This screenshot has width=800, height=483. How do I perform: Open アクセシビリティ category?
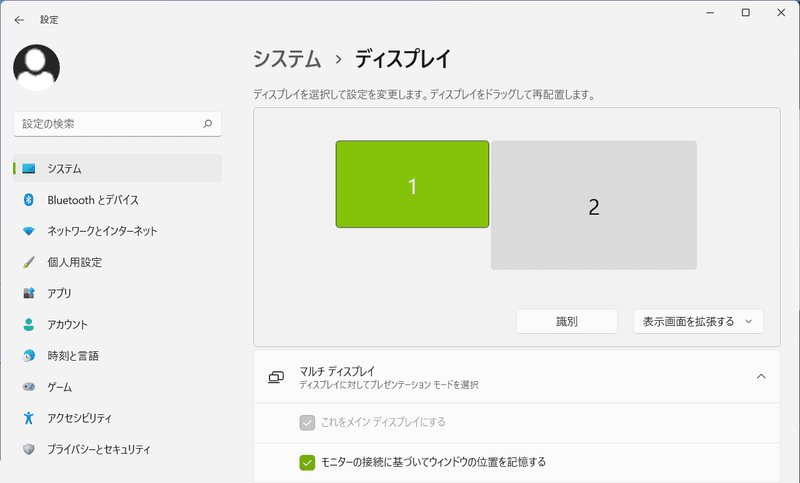coord(117,418)
